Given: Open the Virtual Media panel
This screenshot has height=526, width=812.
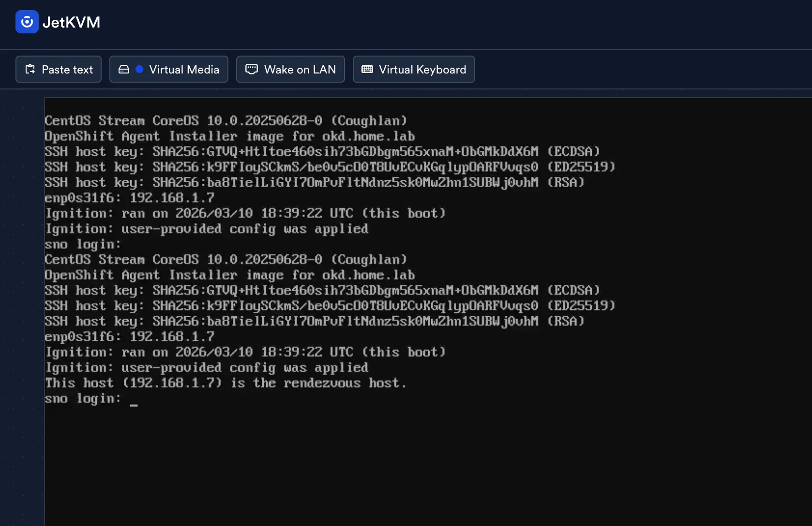Looking at the screenshot, I should [x=169, y=69].
